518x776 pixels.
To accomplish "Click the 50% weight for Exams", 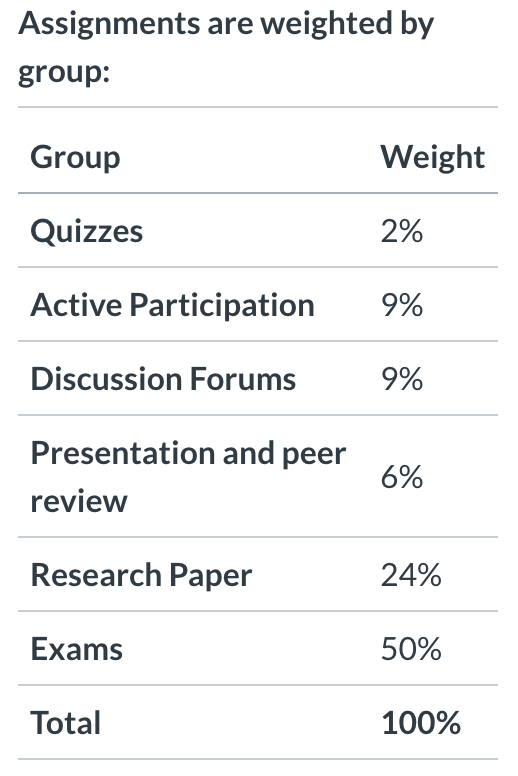I will coord(411,649).
